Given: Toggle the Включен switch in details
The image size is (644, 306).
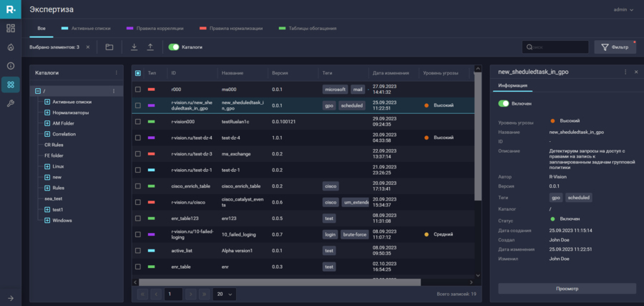Looking at the screenshot, I should tap(504, 104).
